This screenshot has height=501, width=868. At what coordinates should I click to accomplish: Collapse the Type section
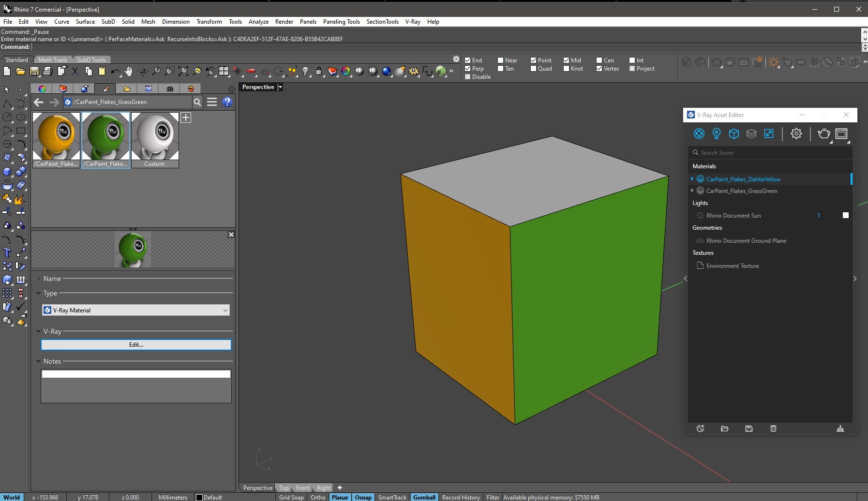[x=39, y=293]
